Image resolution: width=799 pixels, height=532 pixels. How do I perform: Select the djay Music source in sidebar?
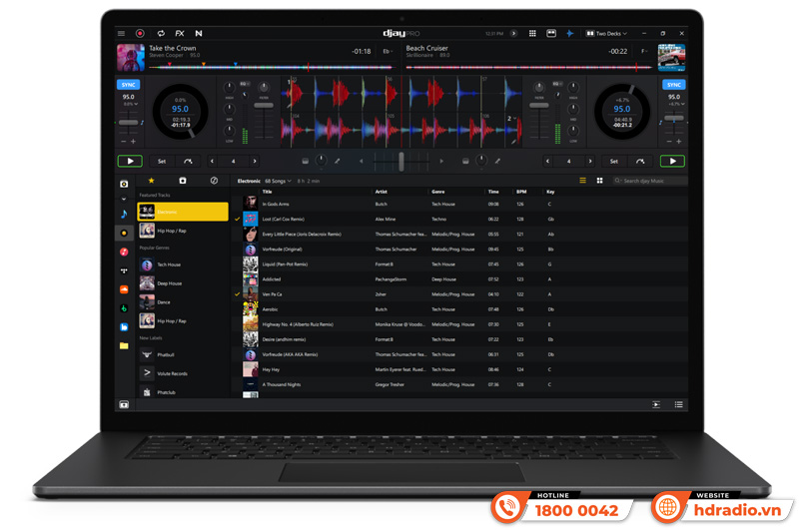(x=124, y=234)
